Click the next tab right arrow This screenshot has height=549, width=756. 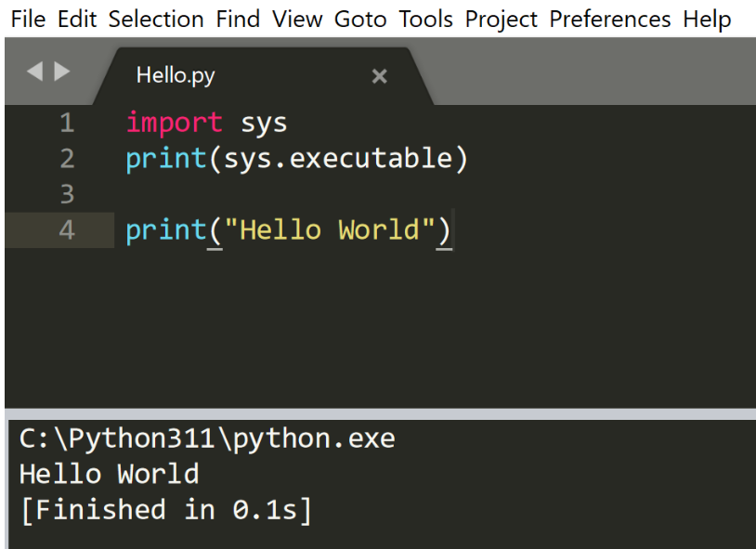tap(62, 72)
